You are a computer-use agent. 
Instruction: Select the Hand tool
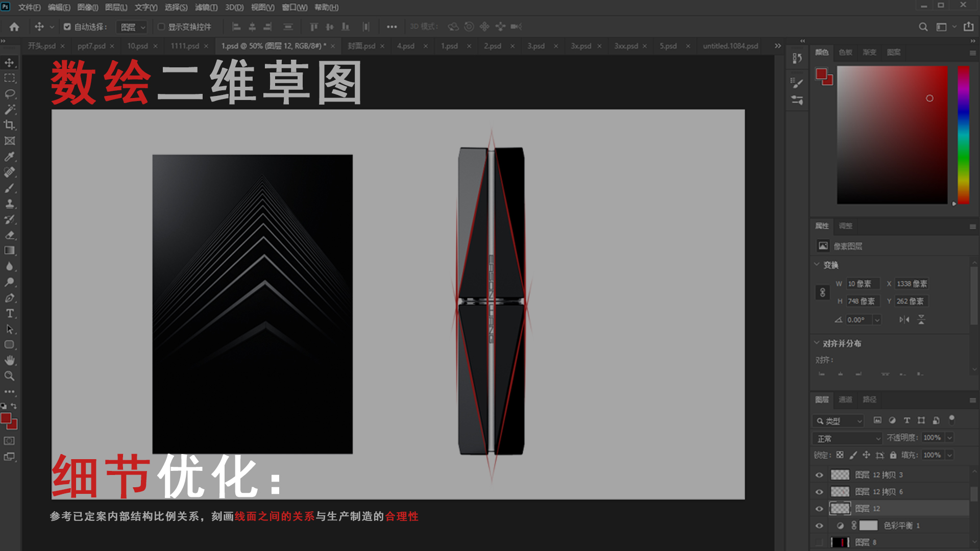tap(10, 360)
